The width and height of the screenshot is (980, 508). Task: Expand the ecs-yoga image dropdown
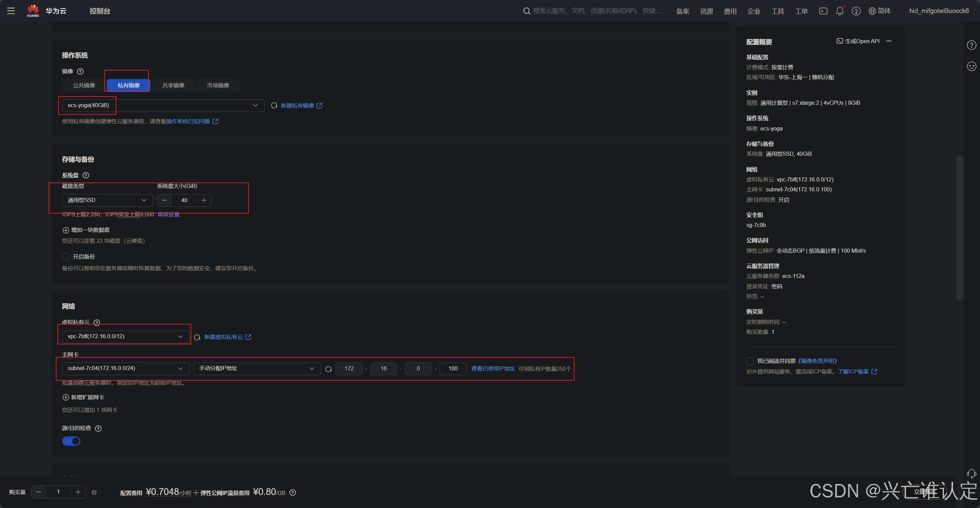tap(163, 105)
